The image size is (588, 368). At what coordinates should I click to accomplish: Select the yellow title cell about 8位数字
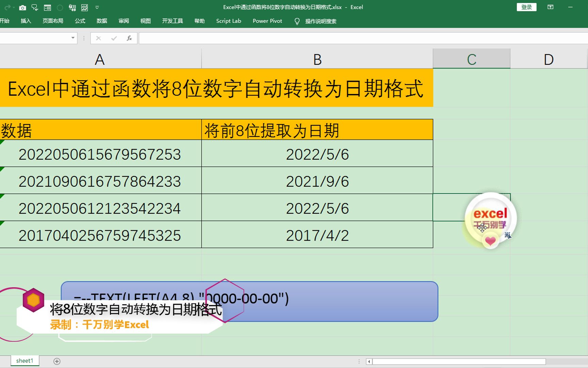216,88
